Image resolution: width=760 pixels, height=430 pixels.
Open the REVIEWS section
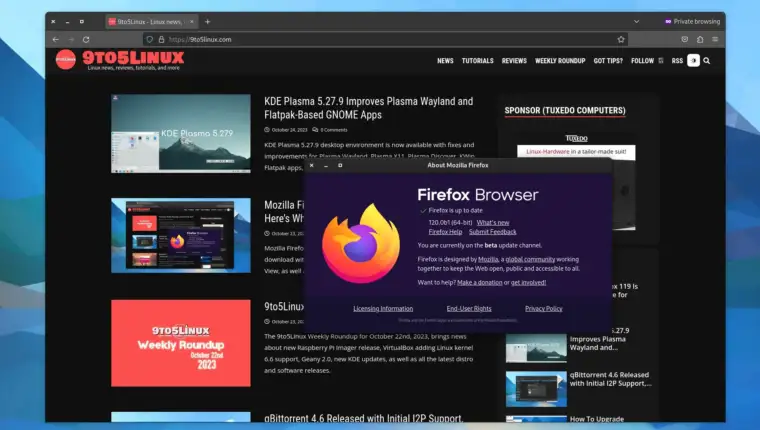pos(514,61)
